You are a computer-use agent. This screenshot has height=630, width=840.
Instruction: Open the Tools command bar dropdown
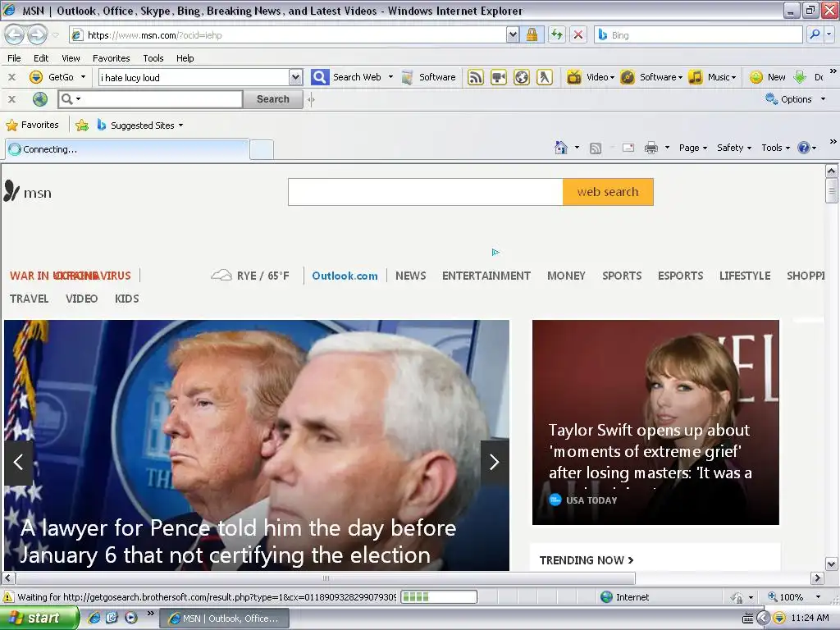[776, 148]
